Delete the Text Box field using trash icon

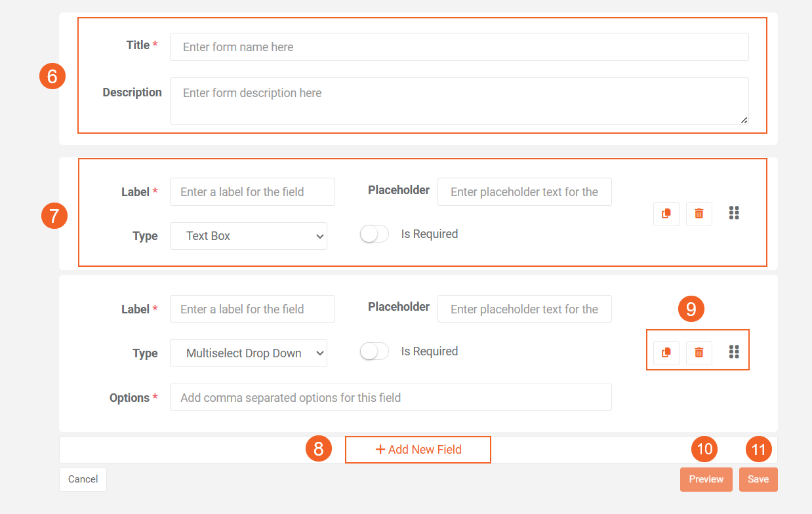(699, 214)
